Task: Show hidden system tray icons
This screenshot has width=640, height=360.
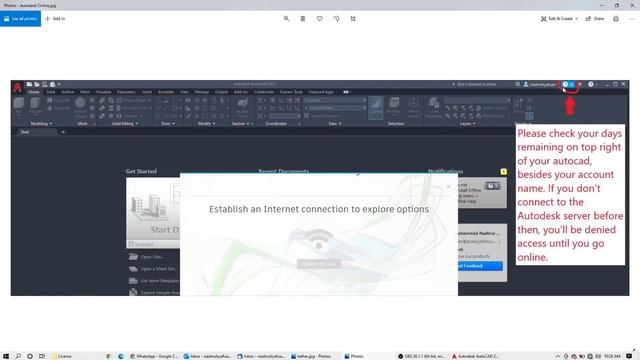Action: [558, 356]
